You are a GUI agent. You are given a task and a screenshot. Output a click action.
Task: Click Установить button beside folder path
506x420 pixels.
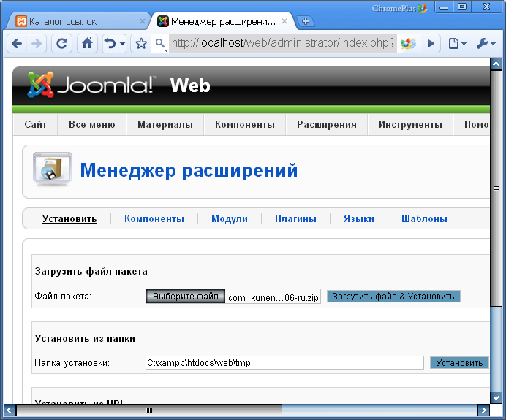(459, 362)
